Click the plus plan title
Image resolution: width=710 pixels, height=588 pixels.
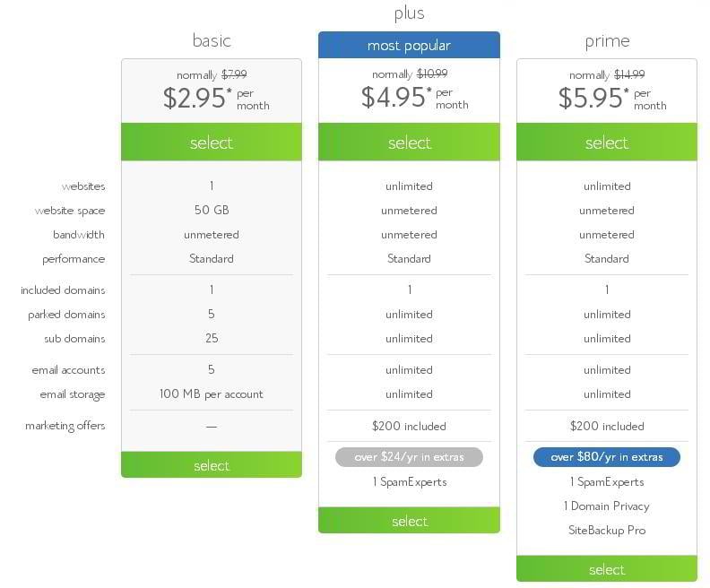click(x=409, y=13)
